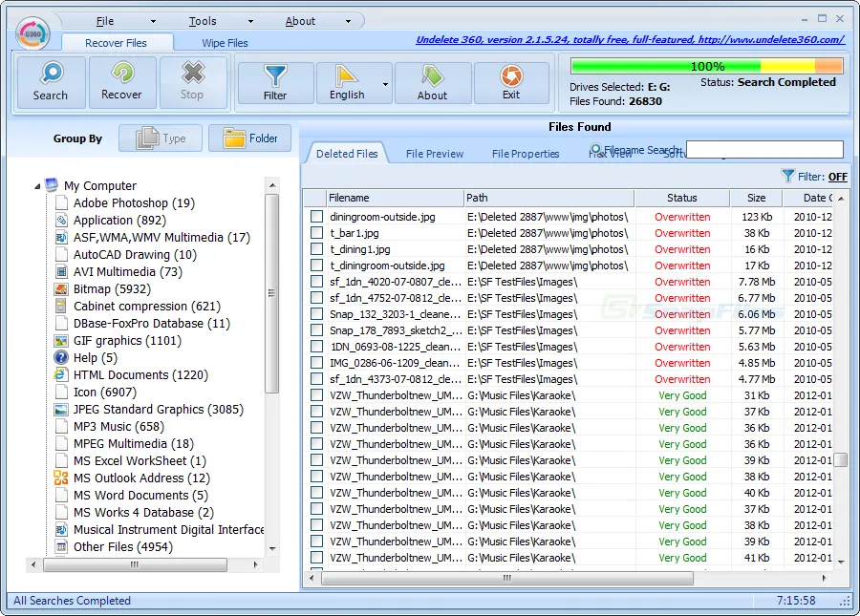This screenshot has width=860, height=616.
Task: Open the Tools menu dropdown arrow
Action: click(x=250, y=21)
